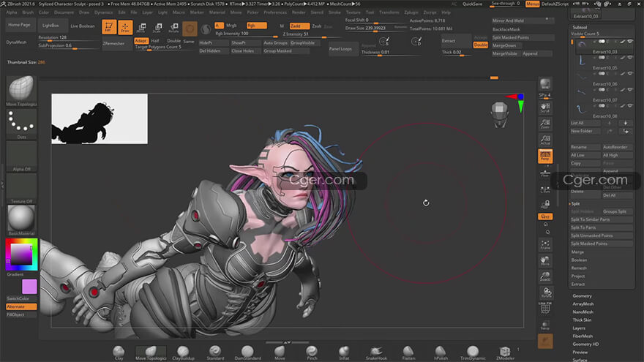Open the Zplugin menu
The image size is (644, 362).
[x=411, y=12]
